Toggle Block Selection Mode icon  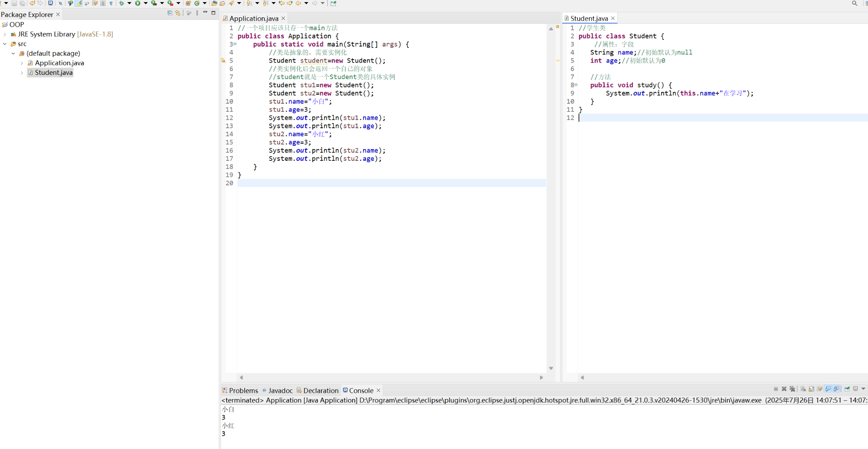pyautogui.click(x=103, y=3)
